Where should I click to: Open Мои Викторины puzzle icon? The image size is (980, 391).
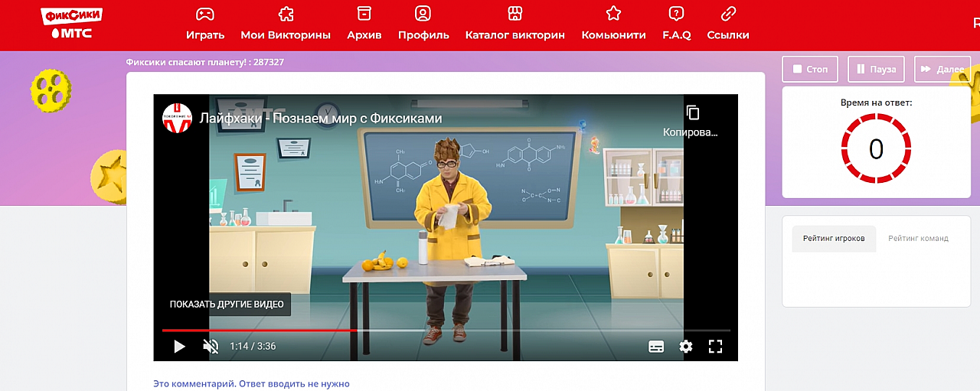pyautogui.click(x=286, y=24)
